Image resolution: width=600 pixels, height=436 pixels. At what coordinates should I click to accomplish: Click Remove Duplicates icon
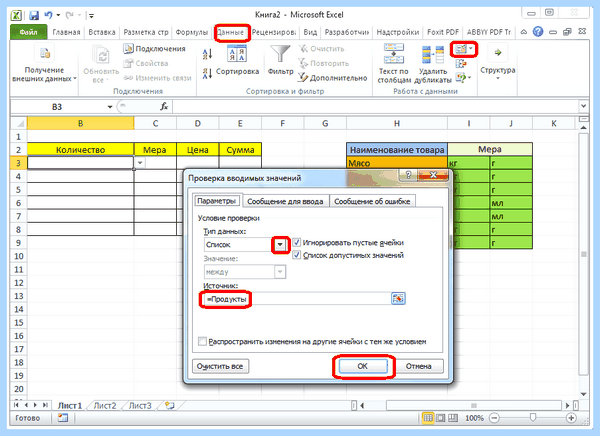pos(433,54)
